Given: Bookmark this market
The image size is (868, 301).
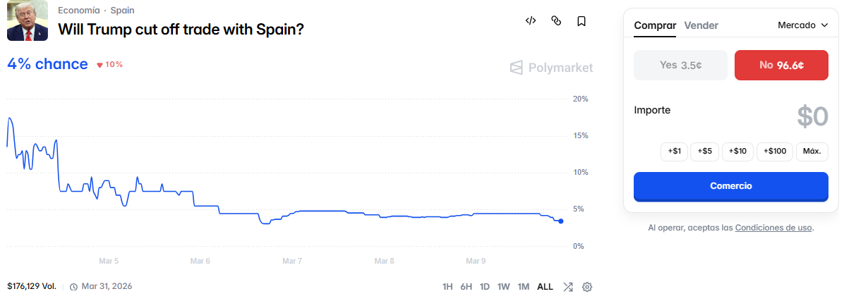Looking at the screenshot, I should [x=581, y=21].
